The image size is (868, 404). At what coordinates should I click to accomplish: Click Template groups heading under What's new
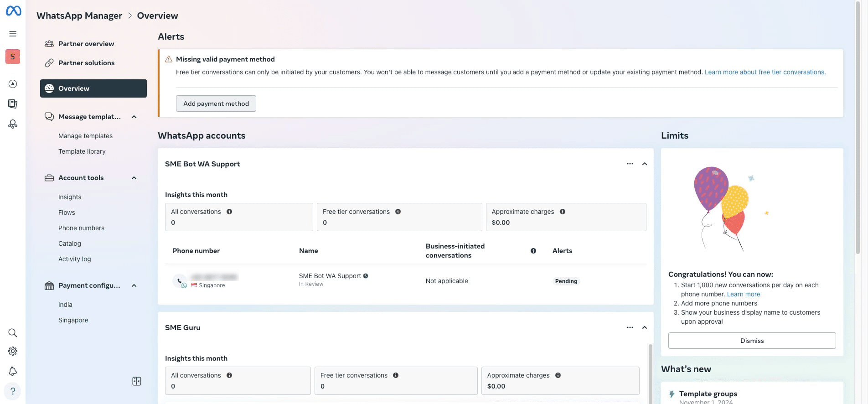pos(708,394)
